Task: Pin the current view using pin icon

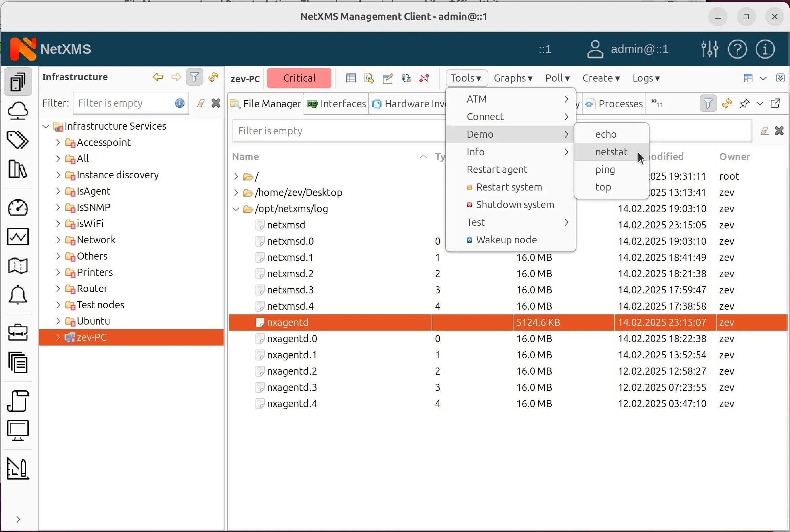Action: point(744,104)
